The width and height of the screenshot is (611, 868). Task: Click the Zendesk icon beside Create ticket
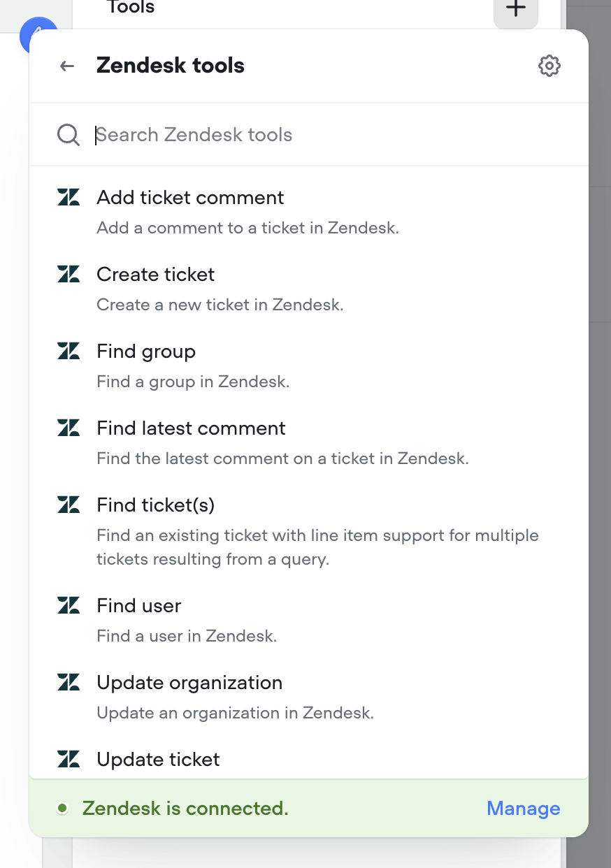tap(68, 274)
